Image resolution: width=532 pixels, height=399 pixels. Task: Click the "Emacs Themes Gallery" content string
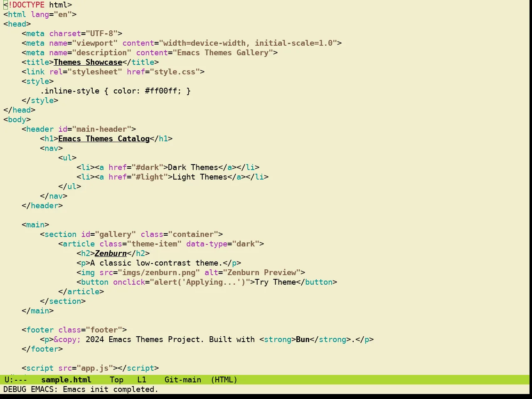(x=223, y=53)
